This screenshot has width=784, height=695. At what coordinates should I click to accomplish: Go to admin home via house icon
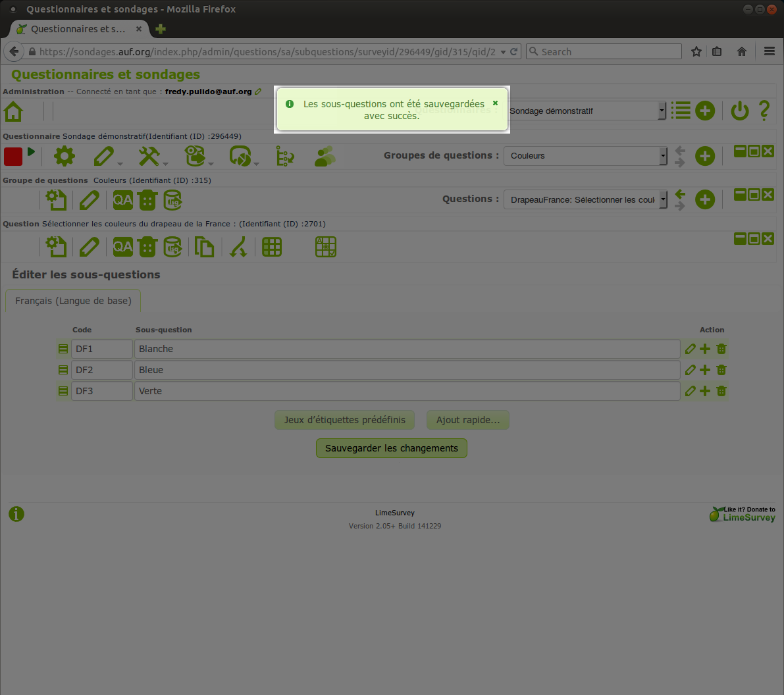[14, 111]
